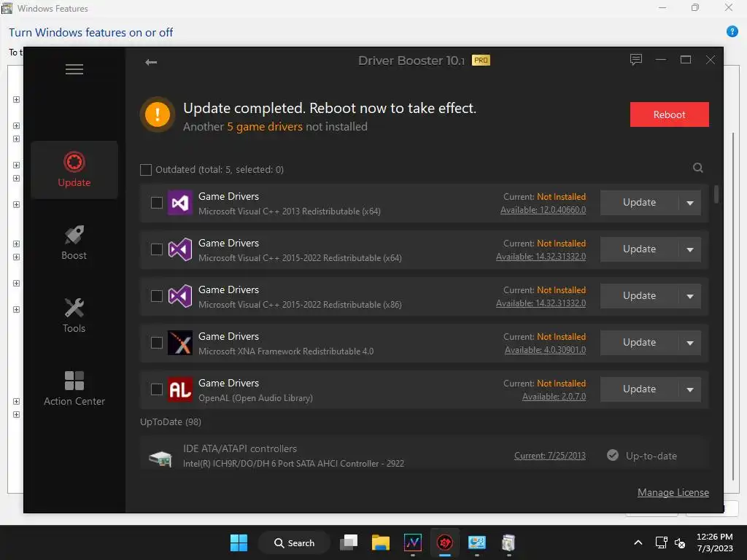This screenshot has width=747, height=560.
Task: Open Available: 2.0.7.0 version link
Action: 554,397
